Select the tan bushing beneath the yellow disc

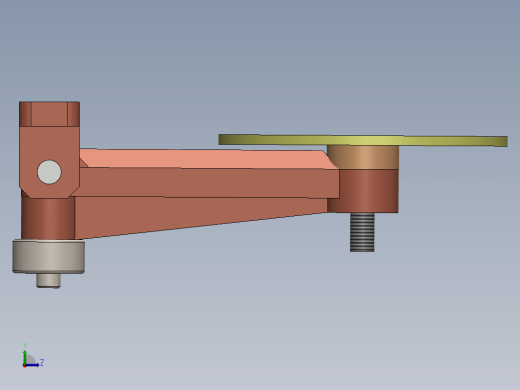click(x=363, y=157)
